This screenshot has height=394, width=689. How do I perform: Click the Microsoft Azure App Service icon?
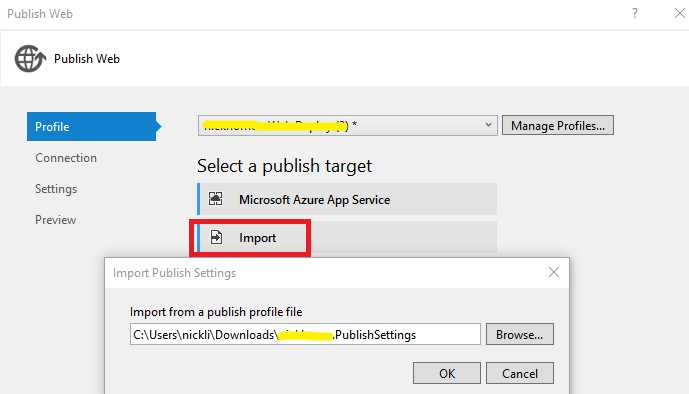click(x=215, y=199)
